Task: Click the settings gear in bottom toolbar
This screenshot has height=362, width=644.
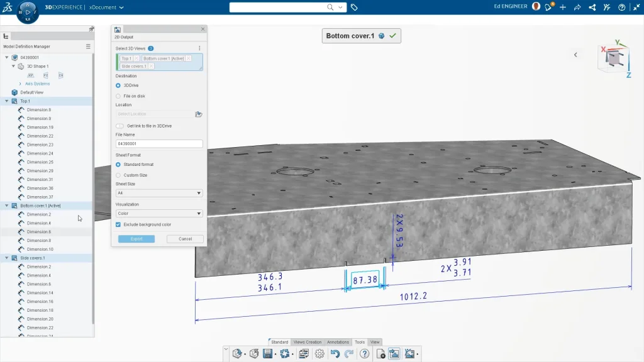Action: [319, 354]
